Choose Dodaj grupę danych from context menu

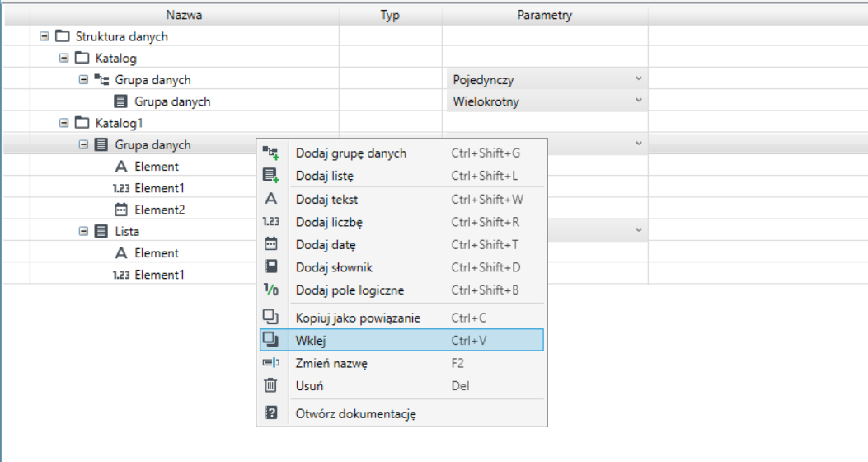(x=401, y=153)
